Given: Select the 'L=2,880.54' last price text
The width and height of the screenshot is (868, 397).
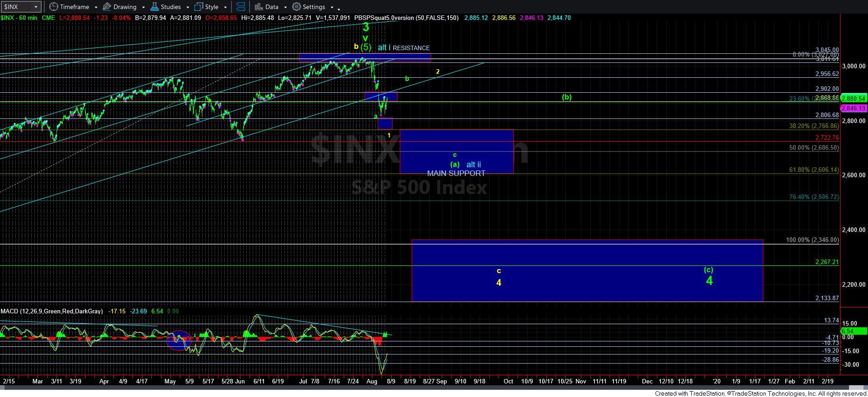Looking at the screenshot, I should click(75, 18).
